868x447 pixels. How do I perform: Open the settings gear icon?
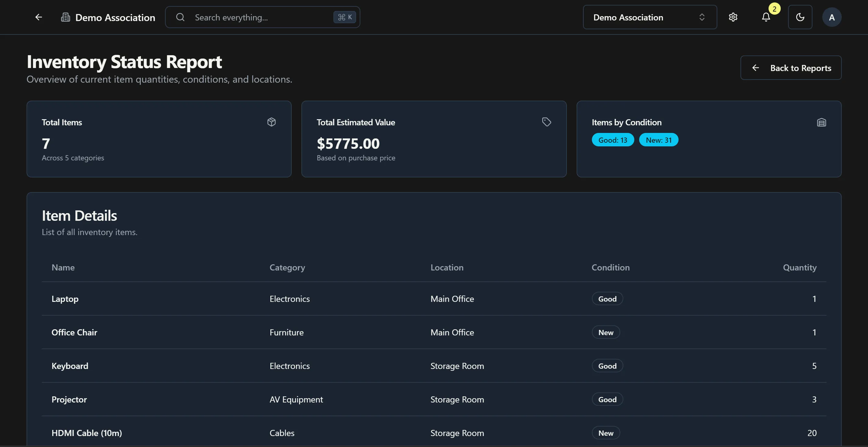pos(733,17)
